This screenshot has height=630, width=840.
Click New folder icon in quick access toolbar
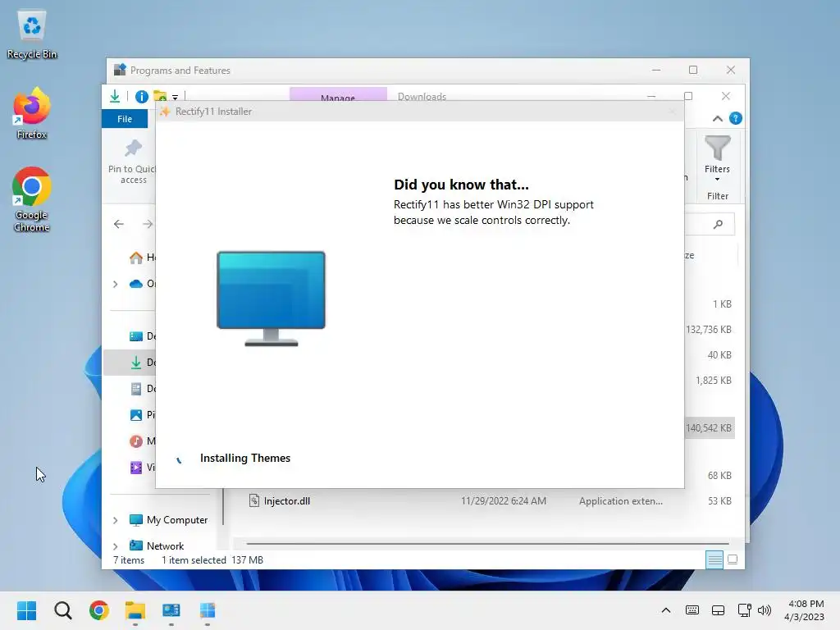click(160, 97)
